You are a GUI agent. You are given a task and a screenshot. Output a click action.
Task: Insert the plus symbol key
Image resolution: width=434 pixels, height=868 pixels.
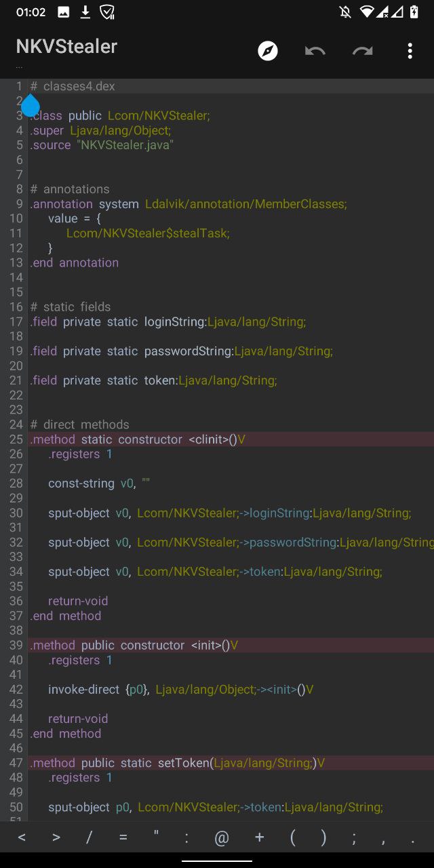tap(259, 838)
